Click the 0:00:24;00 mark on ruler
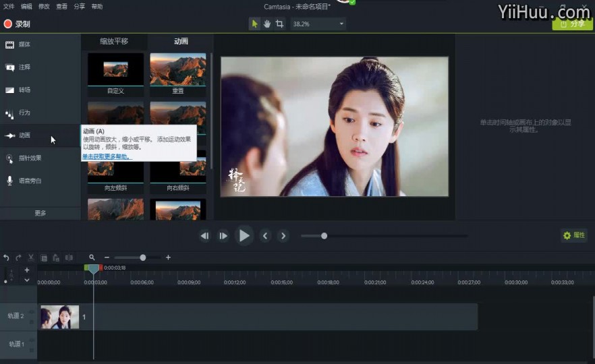Viewport: 595px width, 364px height. [x=422, y=282]
